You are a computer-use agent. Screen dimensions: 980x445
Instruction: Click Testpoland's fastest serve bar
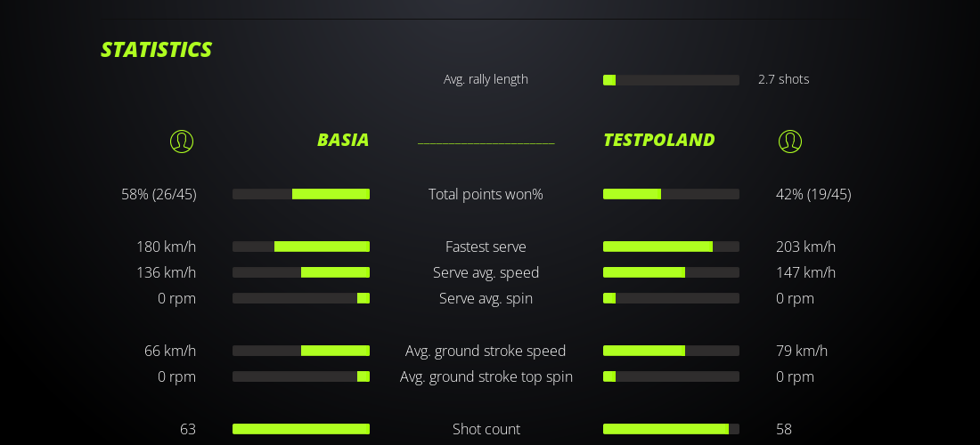tap(671, 247)
